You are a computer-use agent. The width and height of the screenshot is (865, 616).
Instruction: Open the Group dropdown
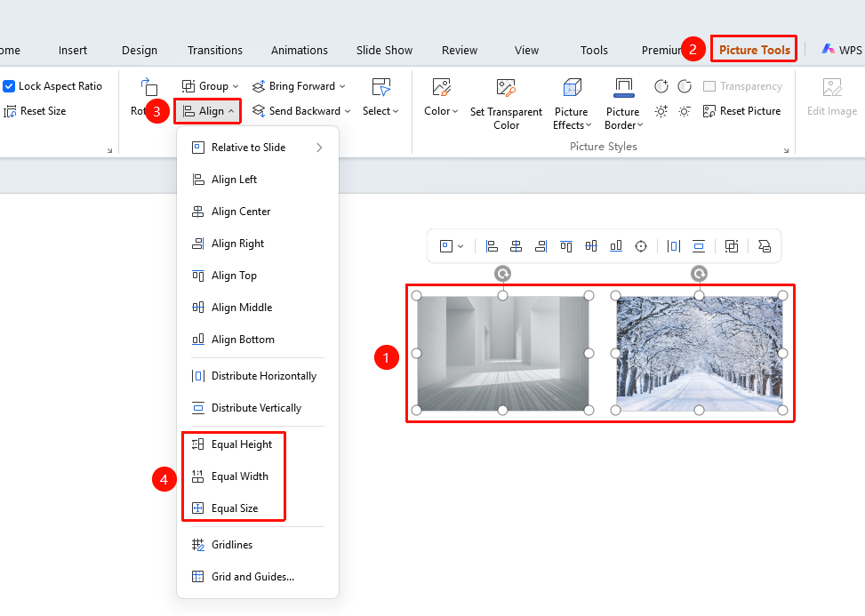[210, 86]
